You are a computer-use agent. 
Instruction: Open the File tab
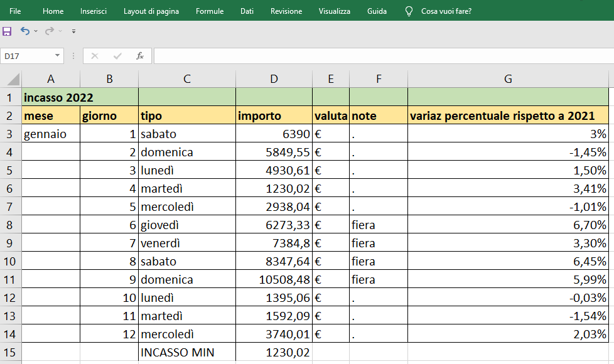tap(15, 11)
